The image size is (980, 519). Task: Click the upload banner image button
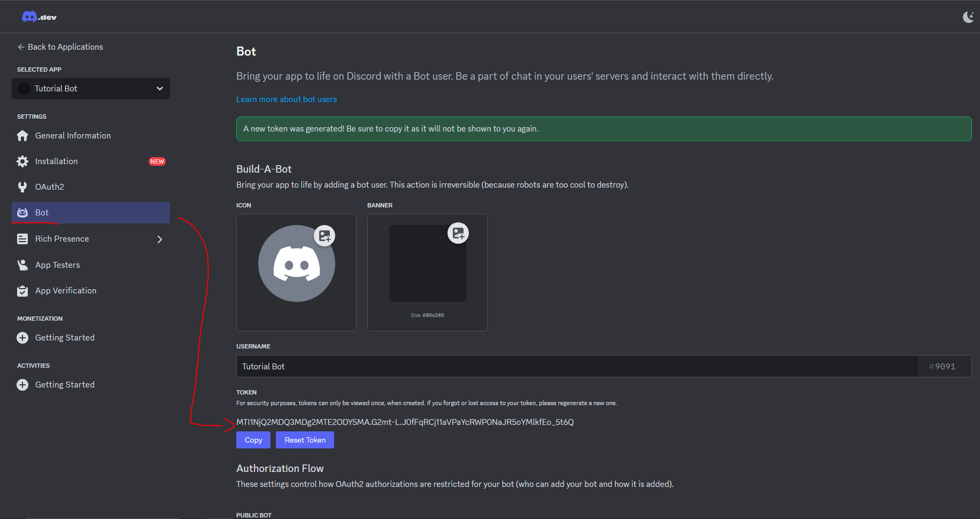tap(458, 233)
